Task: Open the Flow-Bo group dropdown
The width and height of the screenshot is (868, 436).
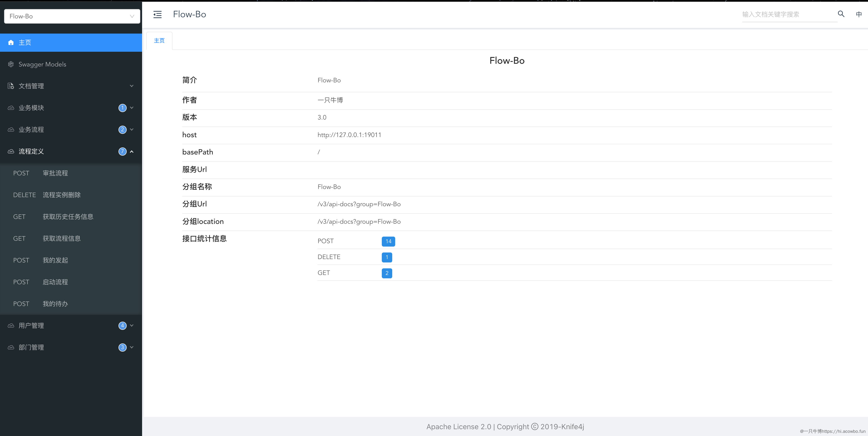Action: [x=72, y=16]
